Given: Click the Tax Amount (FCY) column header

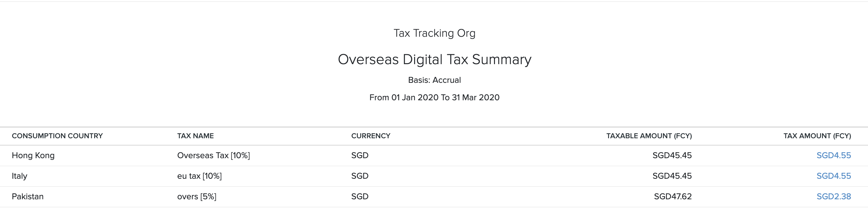Looking at the screenshot, I should [x=817, y=136].
